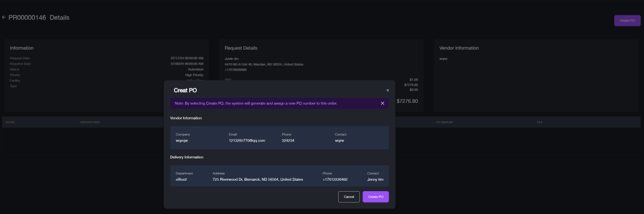The width and height of the screenshot is (644, 214).
Task: Click the Create PO button at page top-right
Action: pos(627,20)
